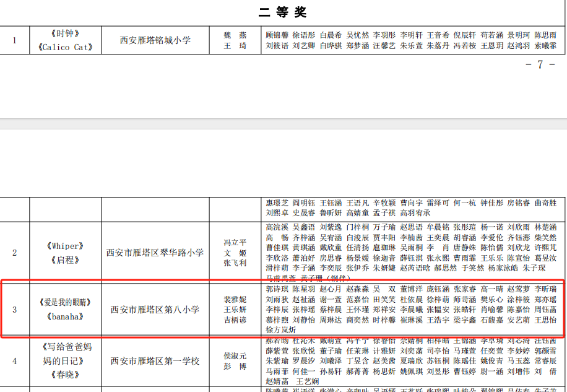Click the 二等奖 section heading

(x=282, y=12)
